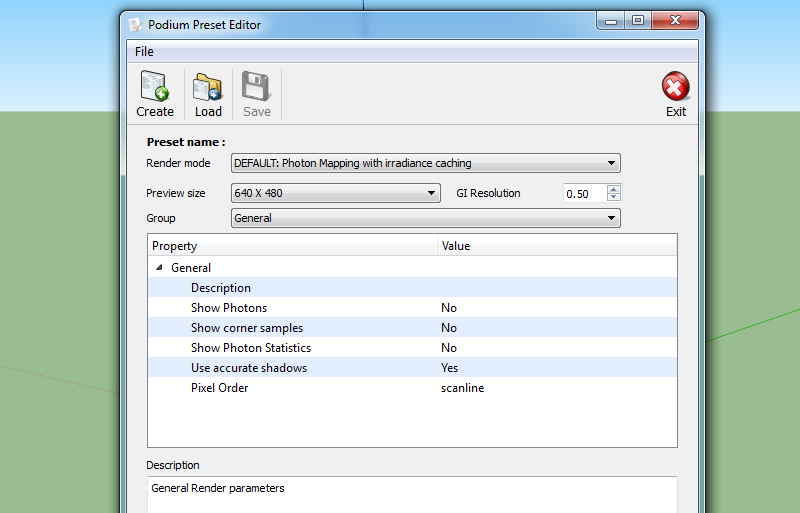Click the Podium Preset Editor title bar icon

(135, 25)
